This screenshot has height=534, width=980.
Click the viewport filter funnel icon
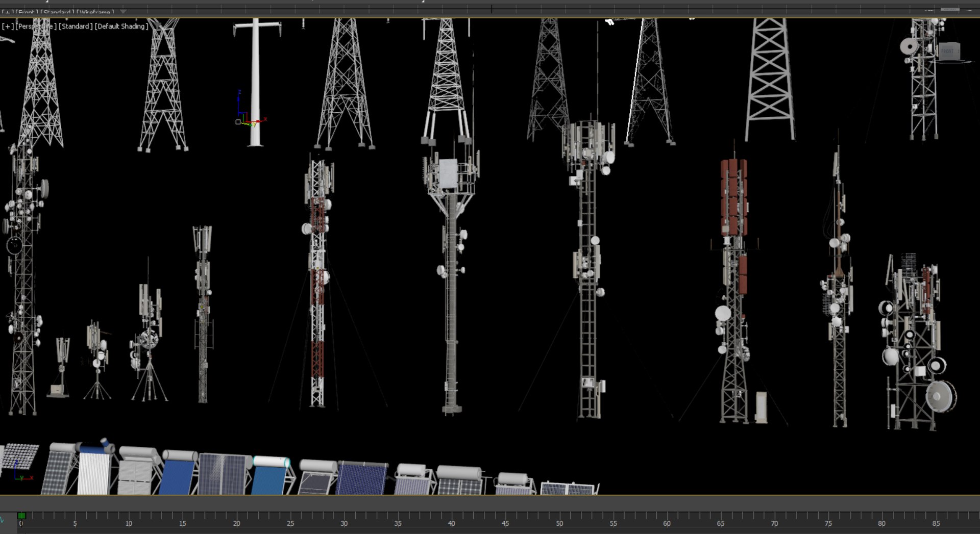[x=123, y=11]
